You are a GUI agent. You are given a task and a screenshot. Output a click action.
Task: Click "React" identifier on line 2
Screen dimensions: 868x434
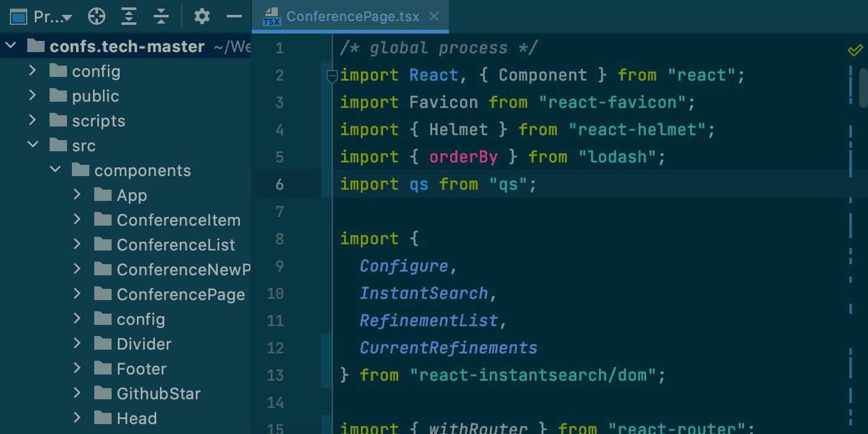[x=434, y=75]
